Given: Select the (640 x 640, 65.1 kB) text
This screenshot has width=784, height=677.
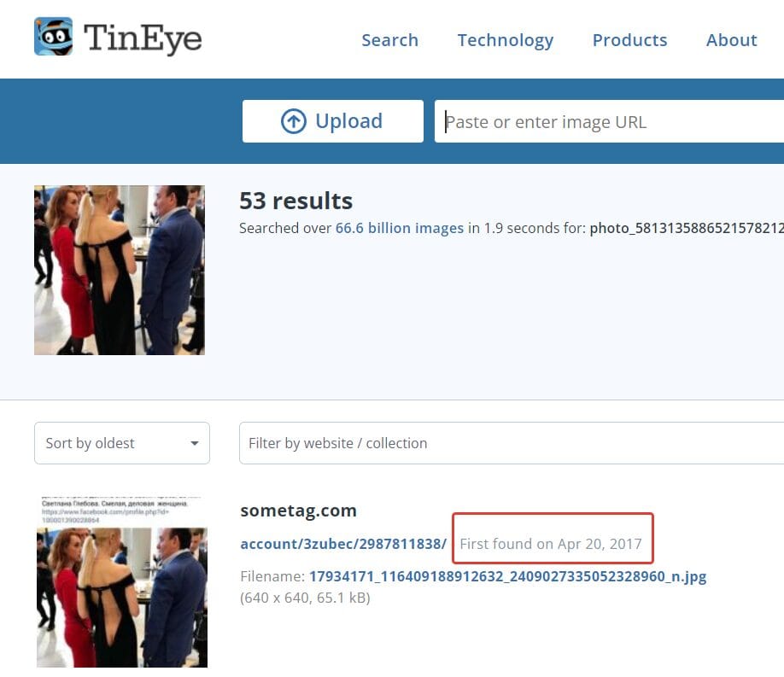Looking at the screenshot, I should (x=305, y=598).
